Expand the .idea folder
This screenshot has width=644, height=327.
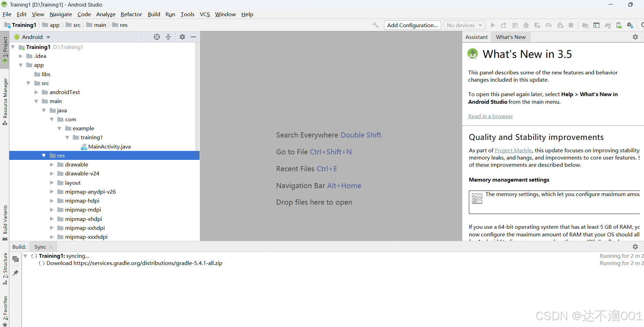pyautogui.click(x=21, y=56)
